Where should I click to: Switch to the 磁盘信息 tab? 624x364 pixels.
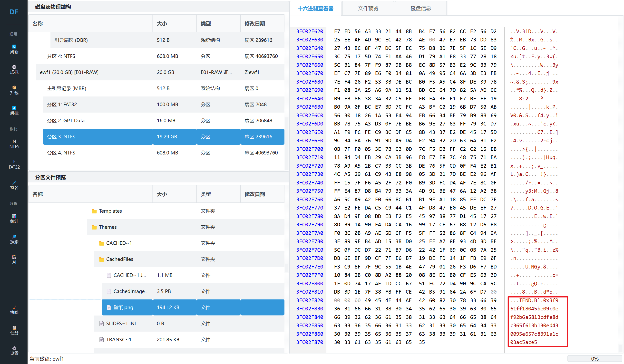click(420, 9)
